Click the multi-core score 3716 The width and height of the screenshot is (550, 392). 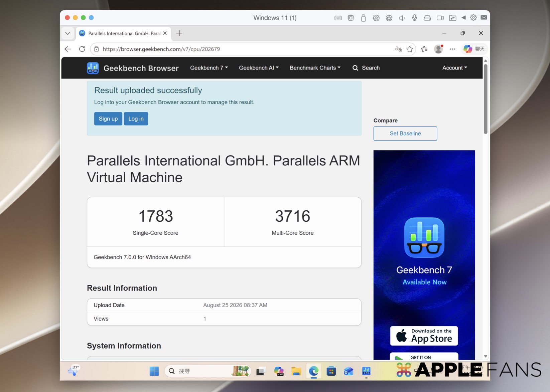(293, 216)
